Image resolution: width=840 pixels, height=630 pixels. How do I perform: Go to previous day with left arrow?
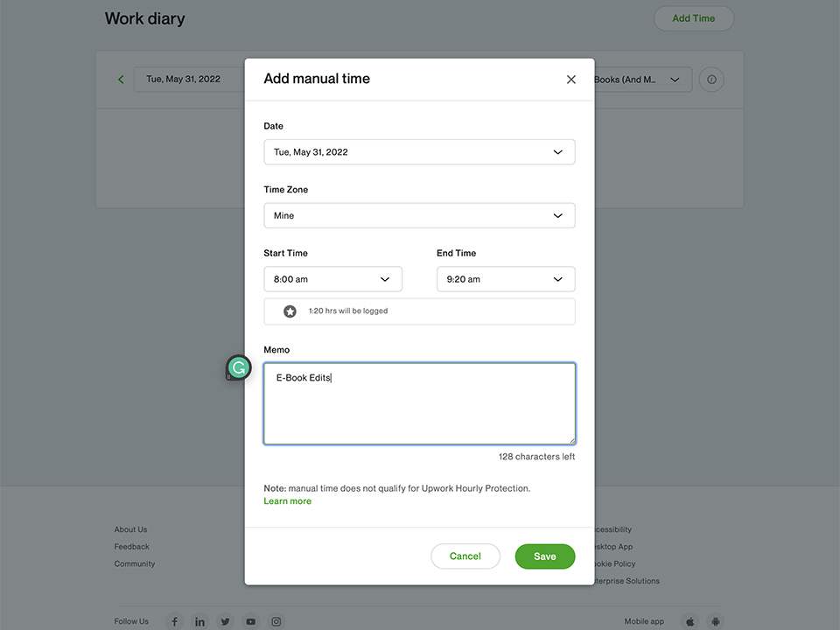(x=121, y=80)
